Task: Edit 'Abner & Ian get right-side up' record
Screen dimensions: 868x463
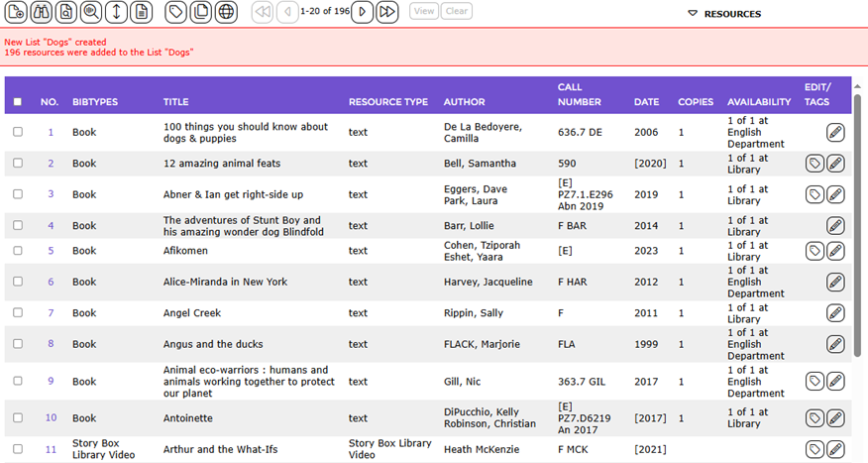Action: tap(835, 194)
